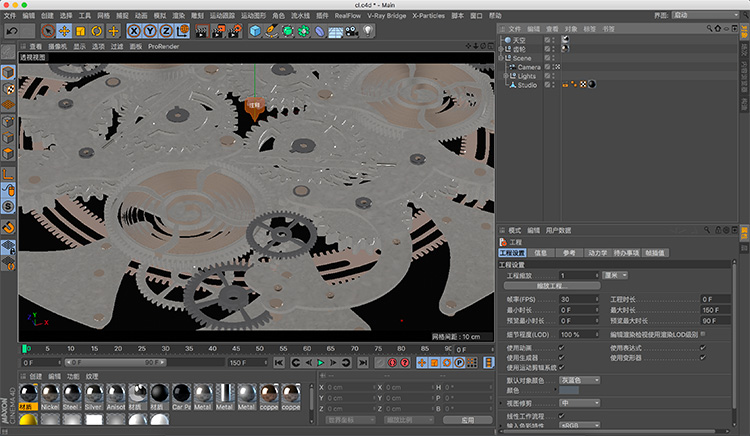The image size is (750, 436).
Task: Select the Live Selection tool
Action: (x=48, y=31)
